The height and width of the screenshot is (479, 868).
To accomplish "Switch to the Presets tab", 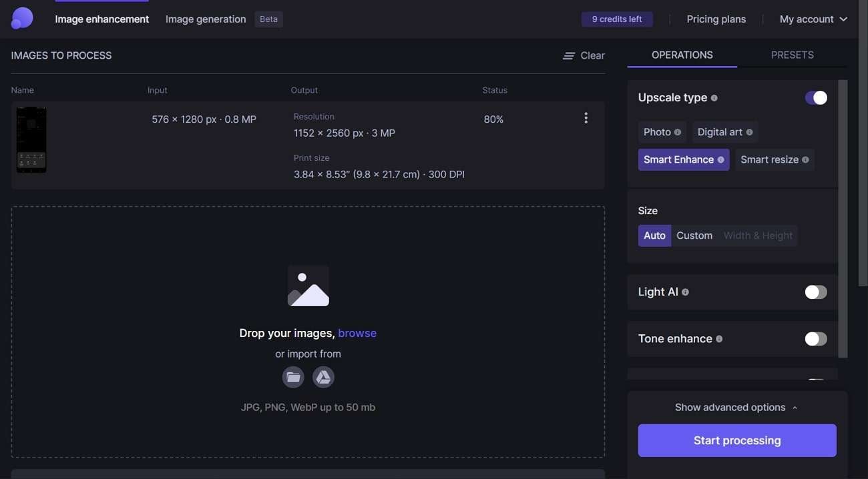I will [x=792, y=55].
